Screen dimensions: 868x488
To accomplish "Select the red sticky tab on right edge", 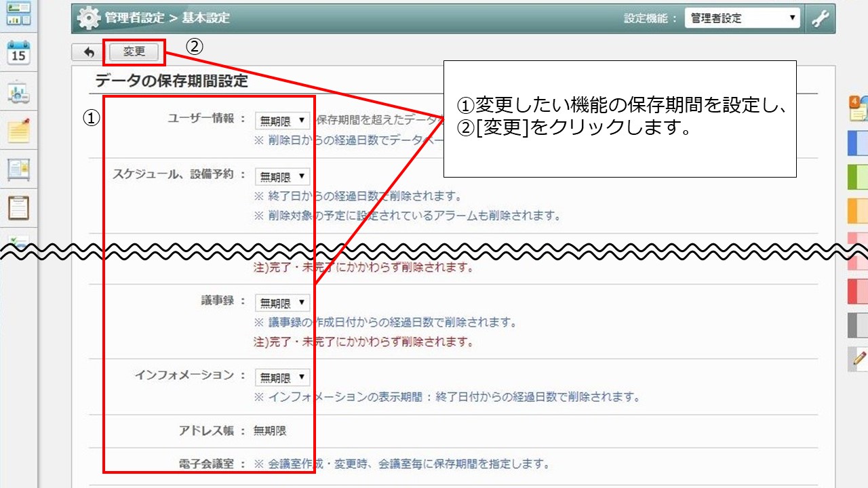I will 858,291.
